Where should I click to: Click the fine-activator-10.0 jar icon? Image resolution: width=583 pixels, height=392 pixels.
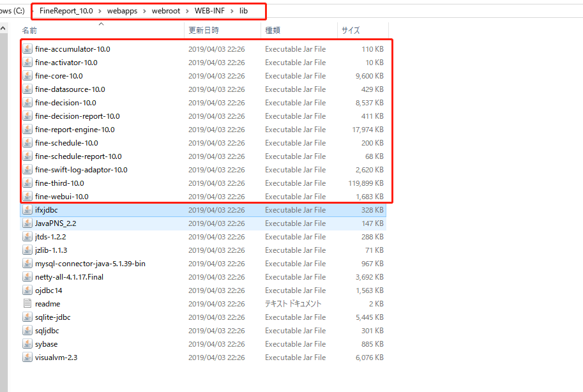(x=27, y=62)
